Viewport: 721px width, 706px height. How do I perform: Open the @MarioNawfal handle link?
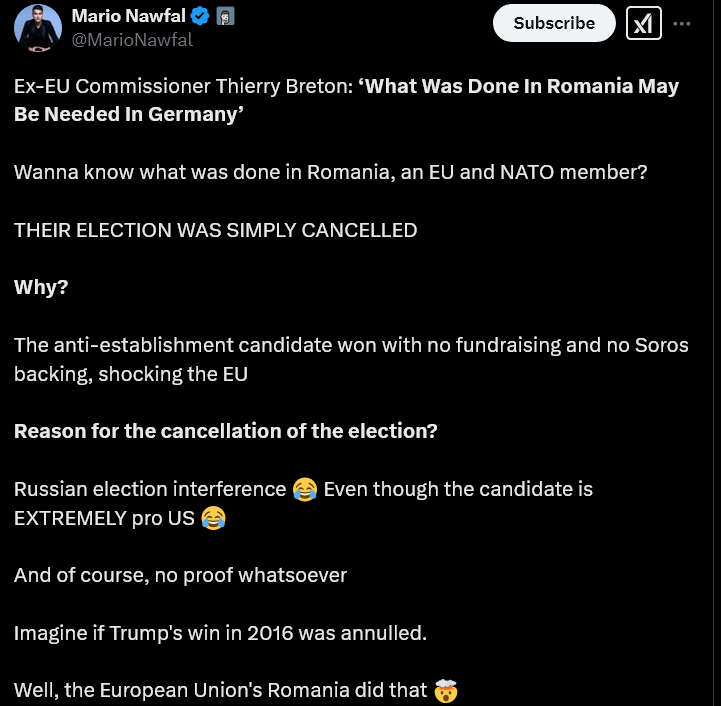(132, 40)
